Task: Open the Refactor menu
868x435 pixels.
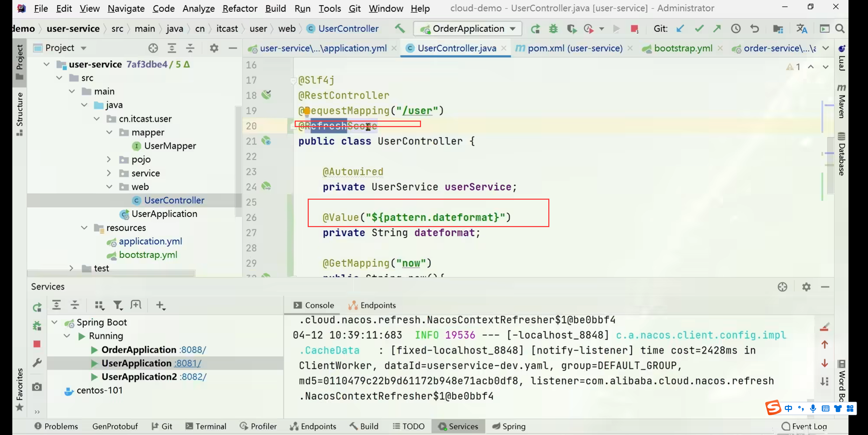Action: click(x=240, y=8)
